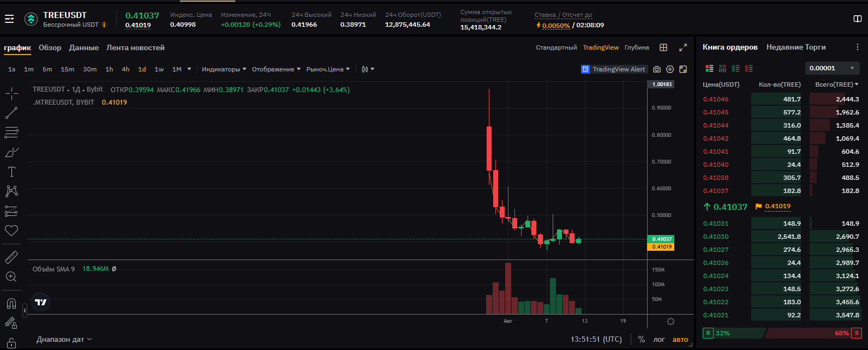This screenshot has height=350, width=868.
Task: Open multi-chart grid layout icon
Action: (x=663, y=47)
